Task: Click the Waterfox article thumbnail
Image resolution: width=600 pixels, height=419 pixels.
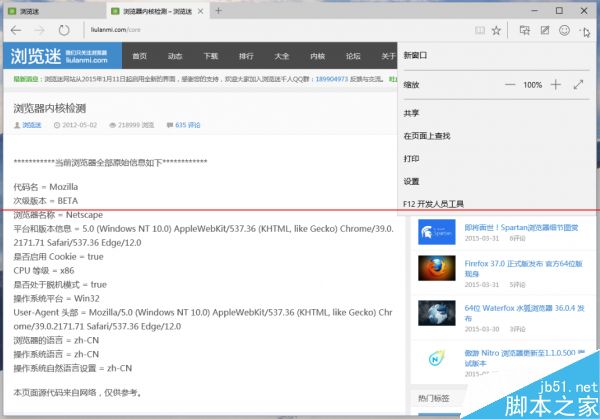Action: 437,313
